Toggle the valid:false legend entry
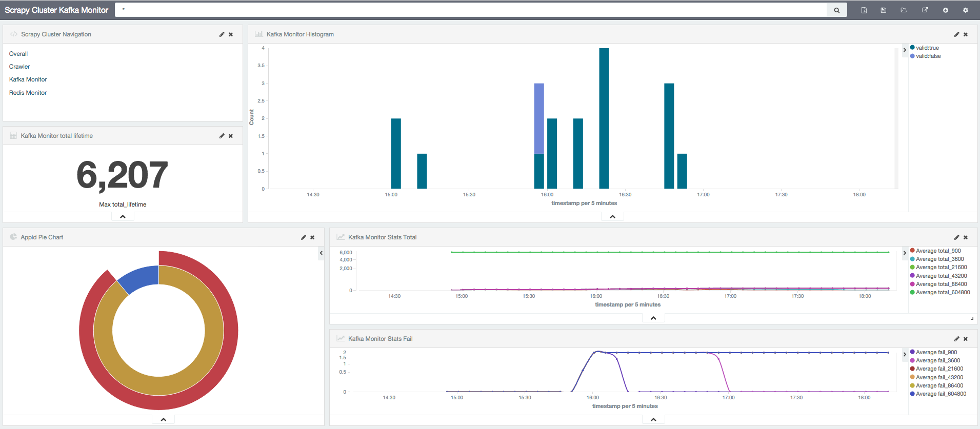 pyautogui.click(x=928, y=56)
